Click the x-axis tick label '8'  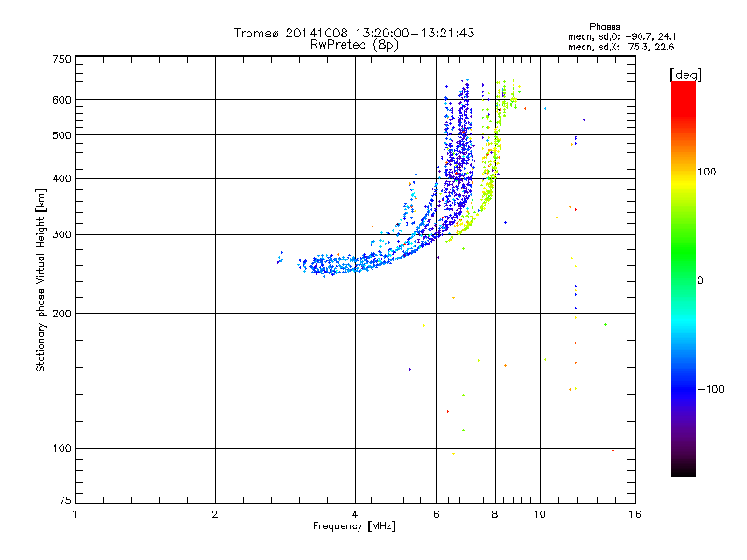(x=495, y=514)
